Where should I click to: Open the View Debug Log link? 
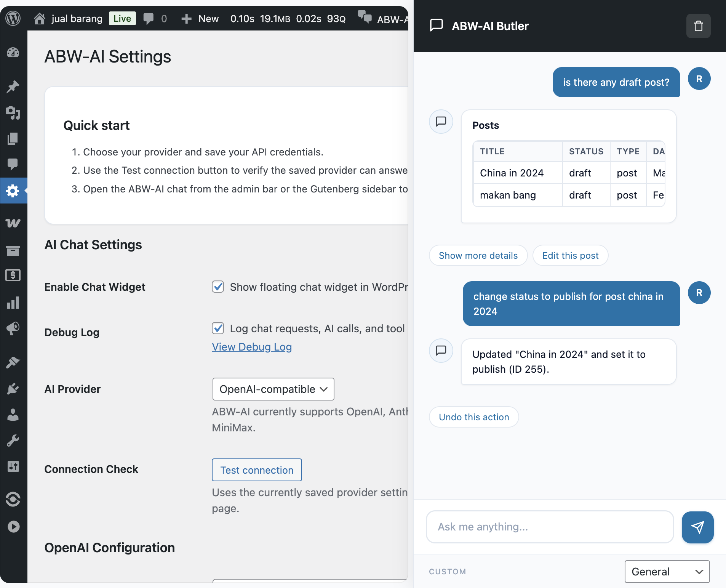[x=252, y=347]
